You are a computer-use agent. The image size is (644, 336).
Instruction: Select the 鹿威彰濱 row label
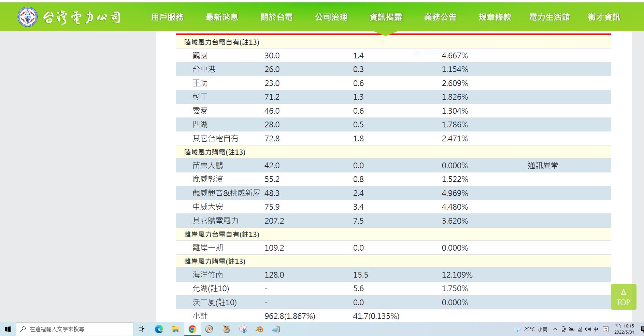208,179
